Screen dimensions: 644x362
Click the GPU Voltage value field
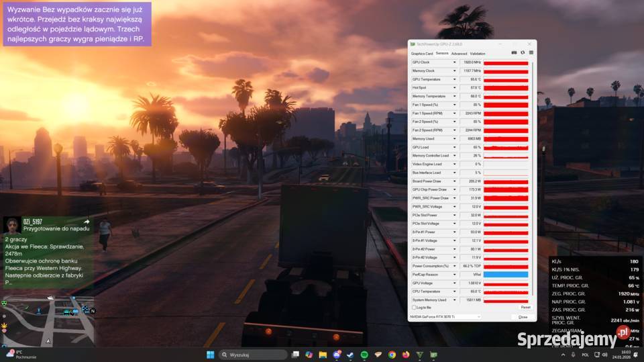coord(471,283)
